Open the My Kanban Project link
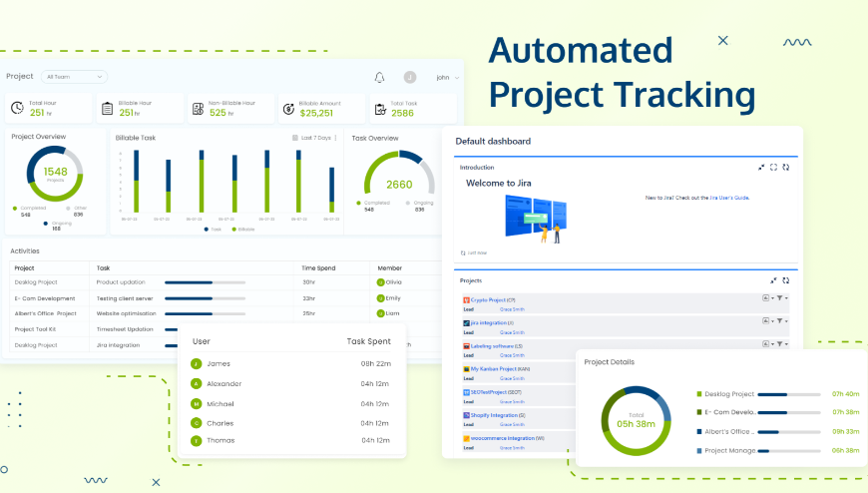Viewport: 868px width, 493px height. tap(493, 369)
